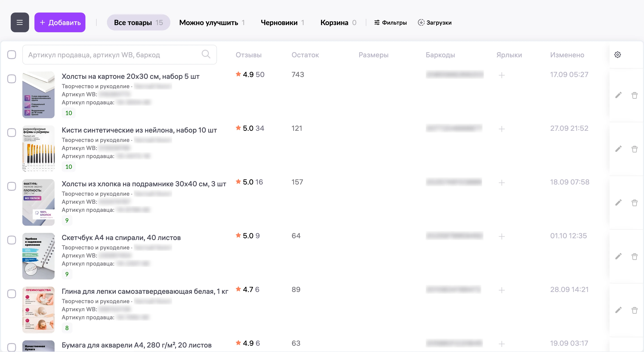Select the Глина для лепки checkbox
Image resolution: width=644 pixels, height=352 pixels.
(x=11, y=294)
